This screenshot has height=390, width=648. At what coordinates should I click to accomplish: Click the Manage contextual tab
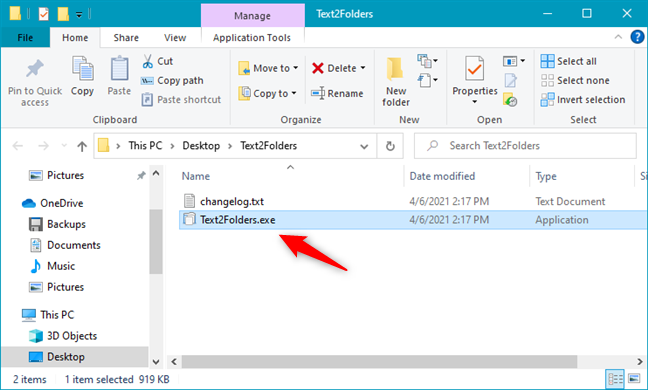253,16
